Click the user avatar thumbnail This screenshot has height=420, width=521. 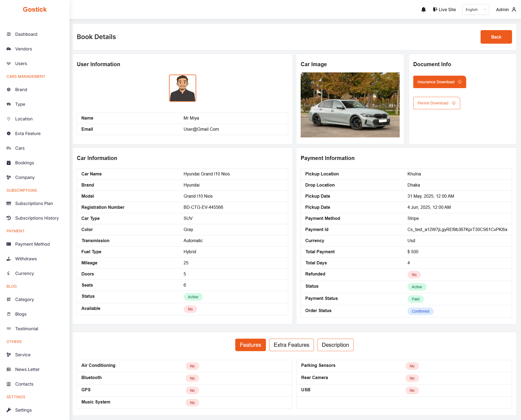pyautogui.click(x=182, y=88)
